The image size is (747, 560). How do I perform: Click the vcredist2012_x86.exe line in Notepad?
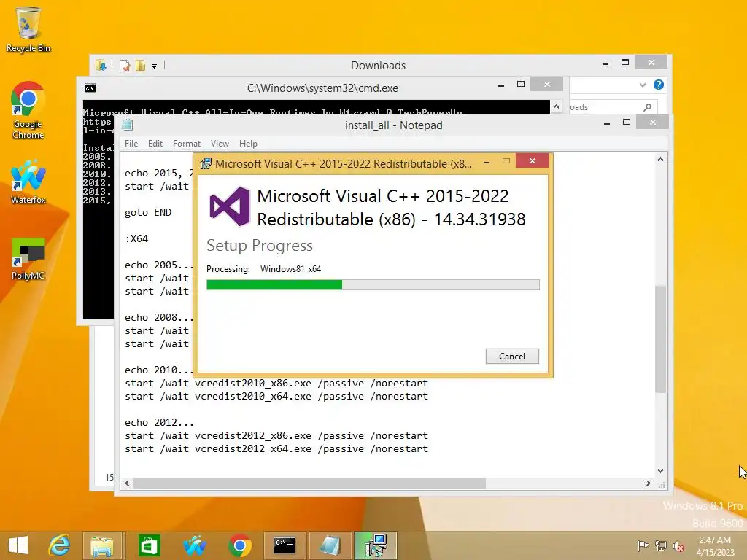pos(276,436)
